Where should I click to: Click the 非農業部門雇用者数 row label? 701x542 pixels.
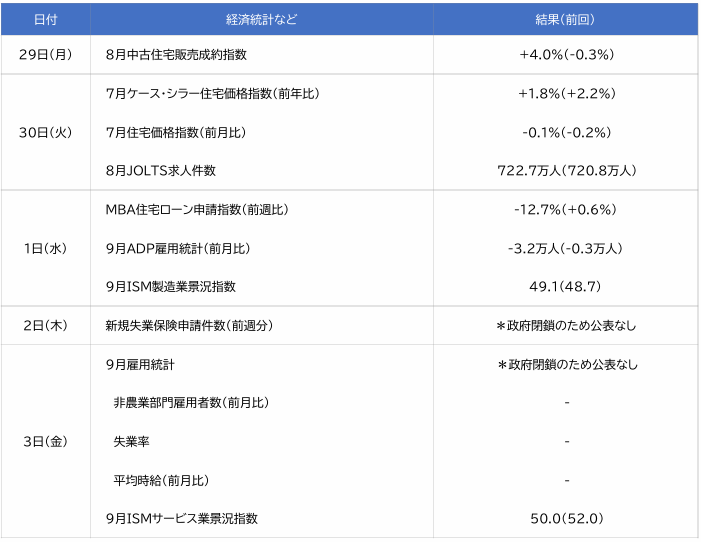(191, 403)
